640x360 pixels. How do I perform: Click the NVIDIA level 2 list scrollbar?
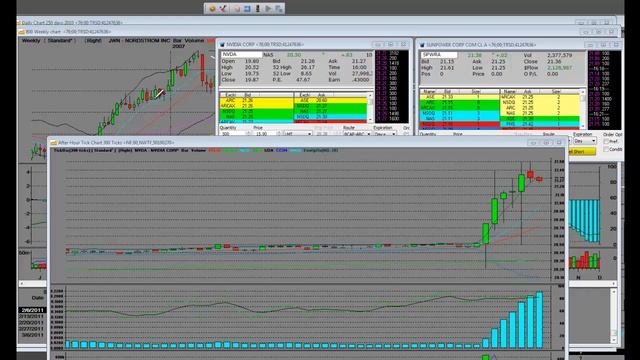(x=371, y=108)
